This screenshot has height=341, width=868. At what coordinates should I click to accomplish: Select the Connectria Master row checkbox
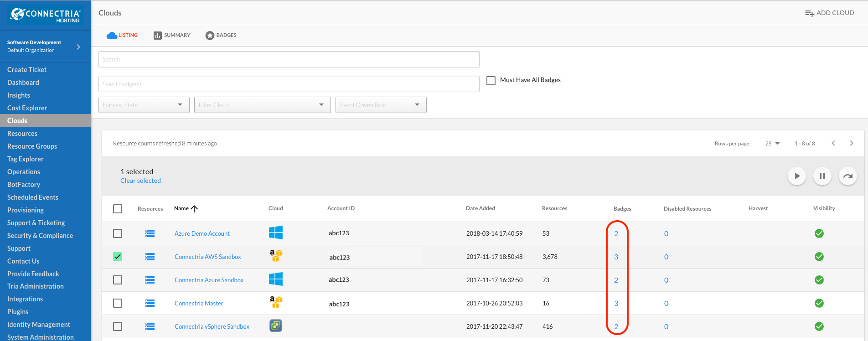[118, 303]
